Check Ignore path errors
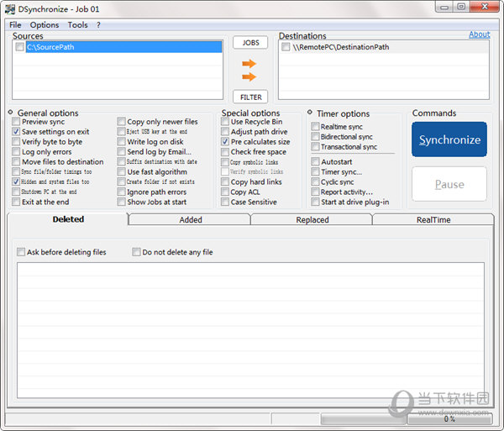This screenshot has width=504, height=431. tap(121, 192)
